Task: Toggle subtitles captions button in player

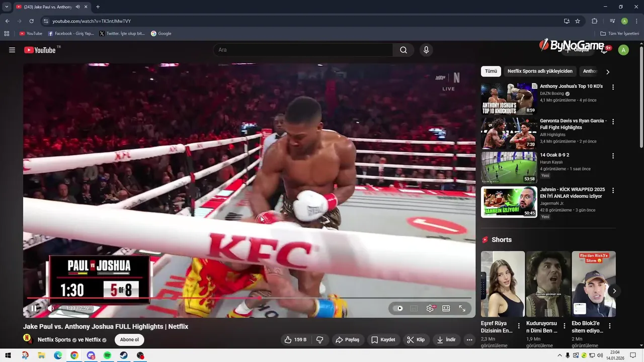Action: [x=414, y=308]
